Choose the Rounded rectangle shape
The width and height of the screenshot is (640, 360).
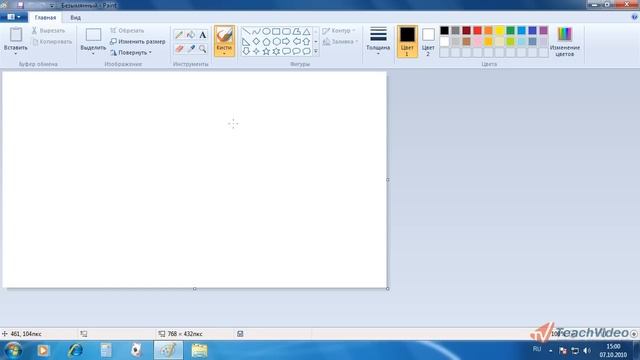[x=286, y=31]
